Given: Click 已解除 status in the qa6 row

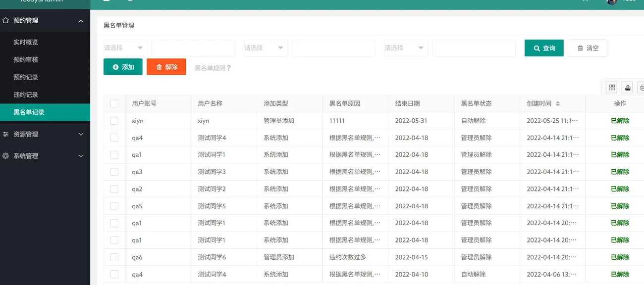Looking at the screenshot, I should click(x=620, y=257).
